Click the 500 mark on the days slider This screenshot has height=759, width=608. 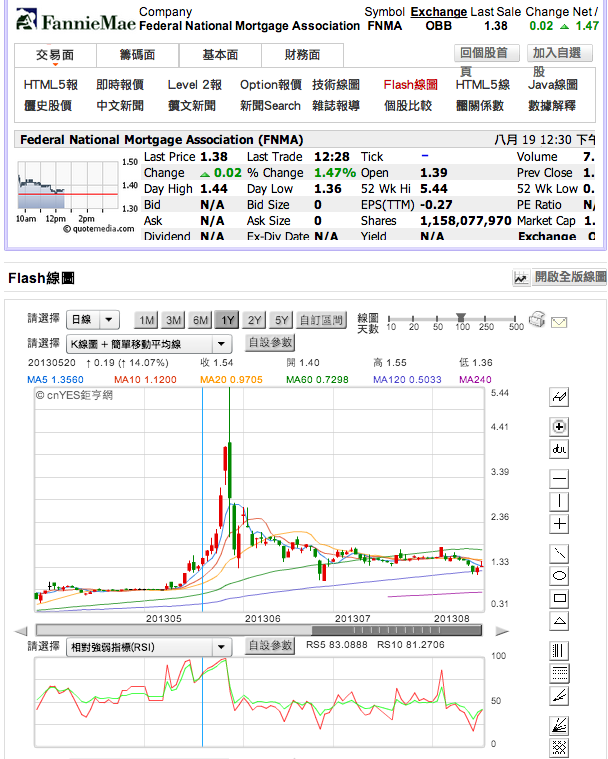click(516, 327)
